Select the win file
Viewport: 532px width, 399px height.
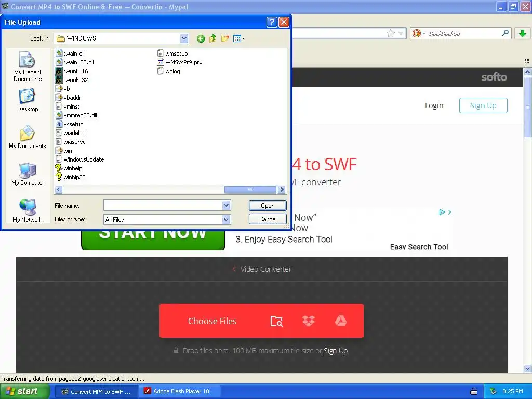[x=64, y=150]
